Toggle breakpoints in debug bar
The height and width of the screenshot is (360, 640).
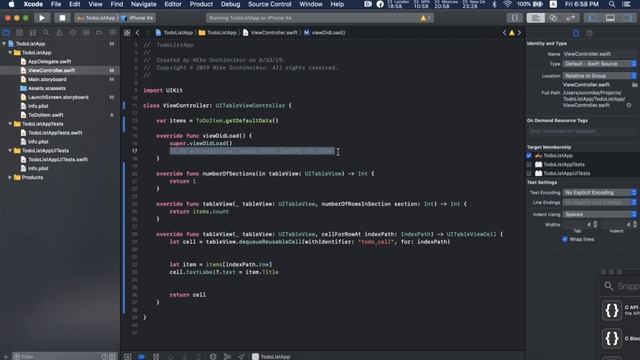[x=141, y=356]
